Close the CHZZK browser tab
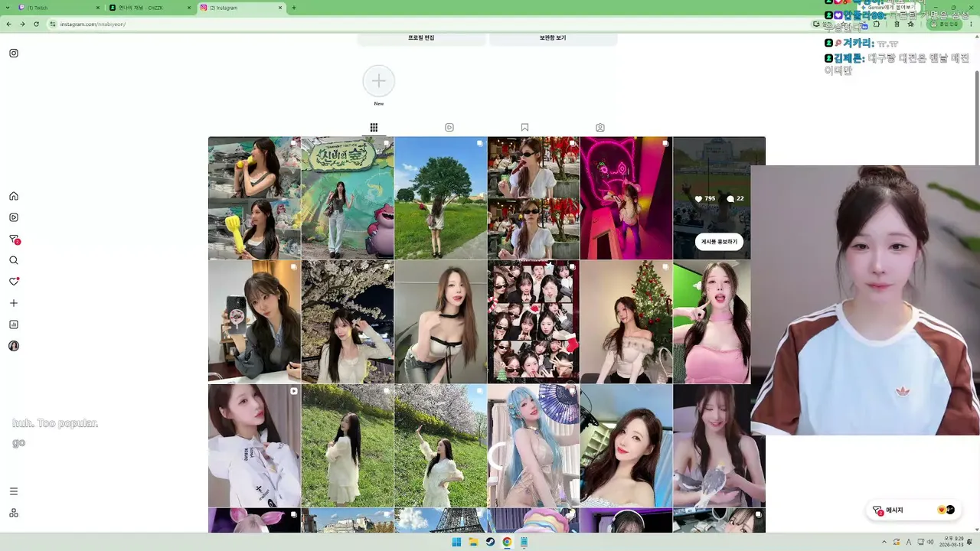980x551 pixels. coord(189,8)
